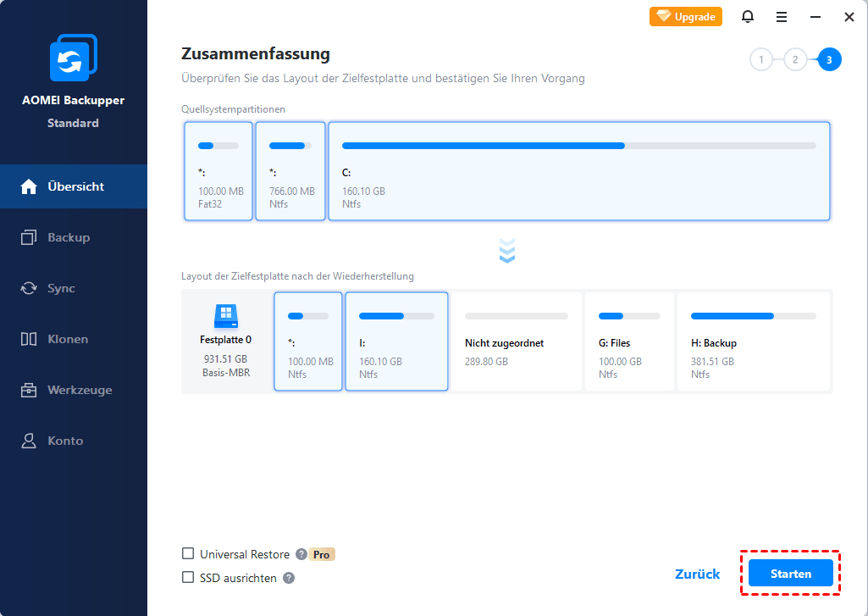This screenshot has height=616, width=868.
Task: Click the AOMEI Backupper logo icon
Action: pos(73,58)
